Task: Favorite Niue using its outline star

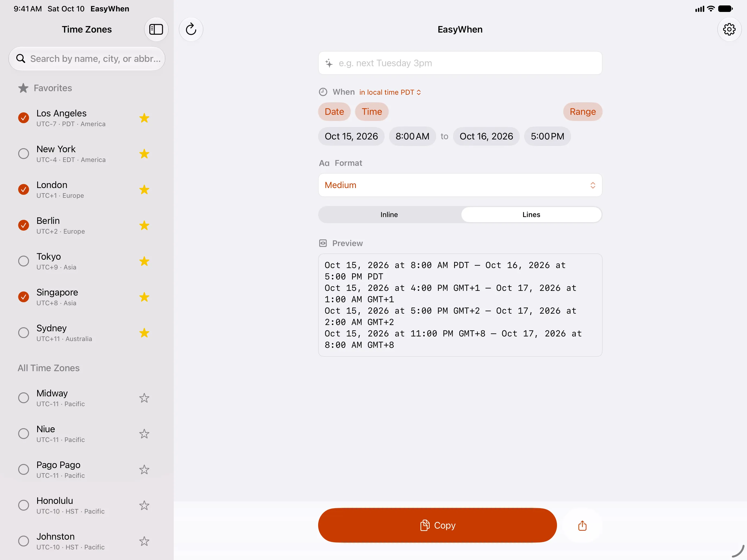Action: pyautogui.click(x=144, y=433)
